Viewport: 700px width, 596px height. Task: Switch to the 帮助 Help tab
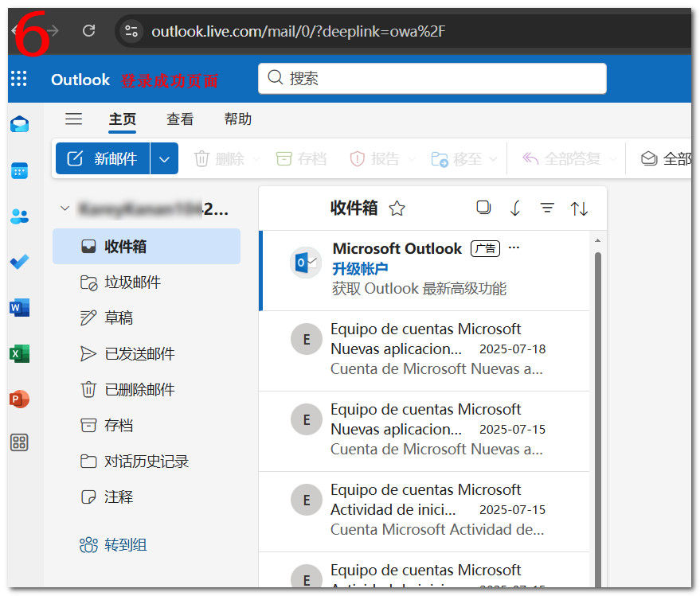[x=237, y=119]
